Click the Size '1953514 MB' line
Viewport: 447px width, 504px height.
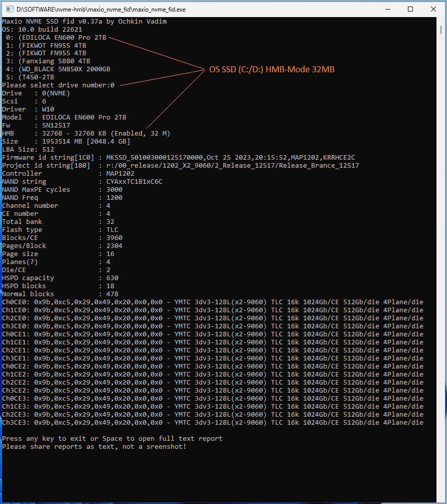click(x=66, y=142)
